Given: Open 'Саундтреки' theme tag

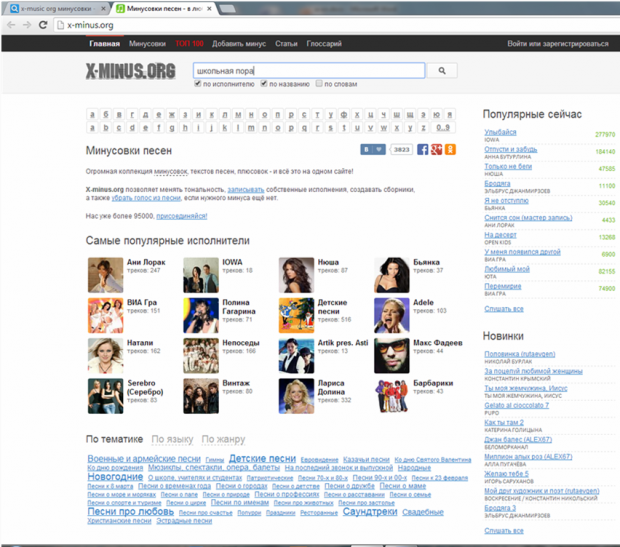Looking at the screenshot, I should 370,511.
